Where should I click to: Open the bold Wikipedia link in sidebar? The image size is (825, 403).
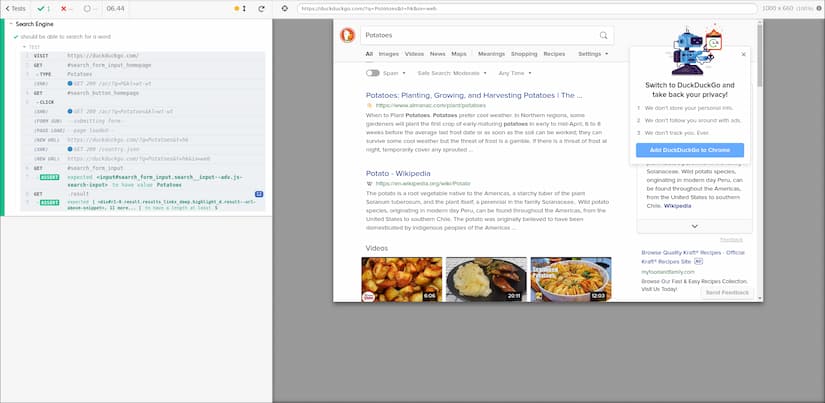coord(678,206)
